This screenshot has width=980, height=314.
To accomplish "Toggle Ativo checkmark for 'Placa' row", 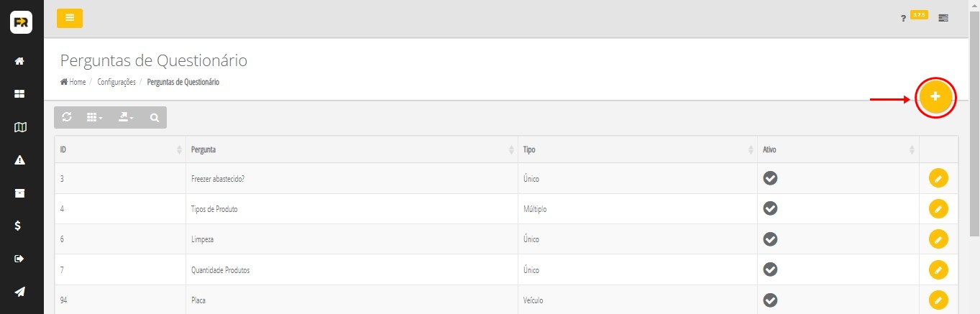I will pos(770,300).
